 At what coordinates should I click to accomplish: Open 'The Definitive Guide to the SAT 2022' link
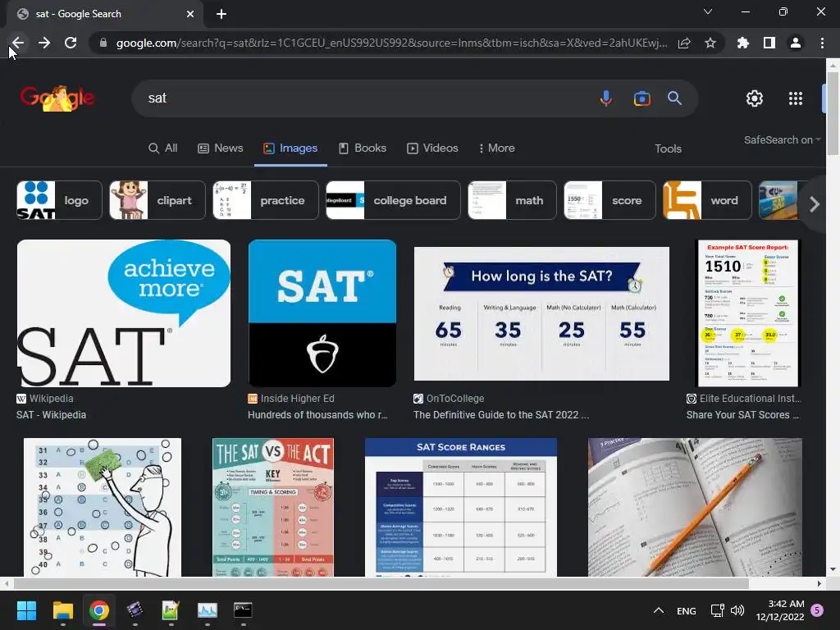(x=501, y=414)
